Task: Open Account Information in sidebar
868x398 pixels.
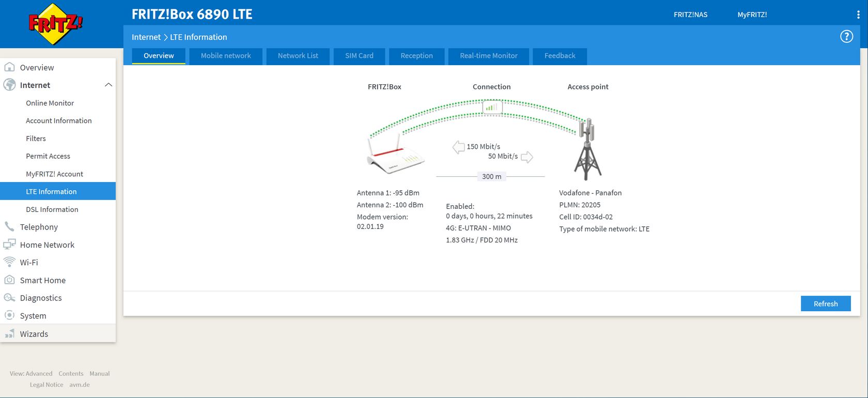Action: point(58,120)
